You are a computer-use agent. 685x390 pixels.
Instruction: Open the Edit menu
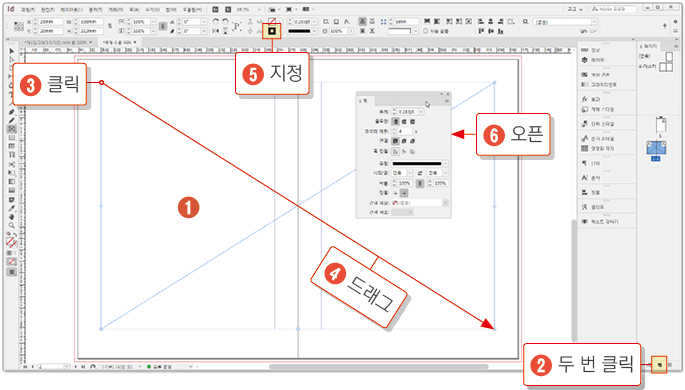pos(48,9)
